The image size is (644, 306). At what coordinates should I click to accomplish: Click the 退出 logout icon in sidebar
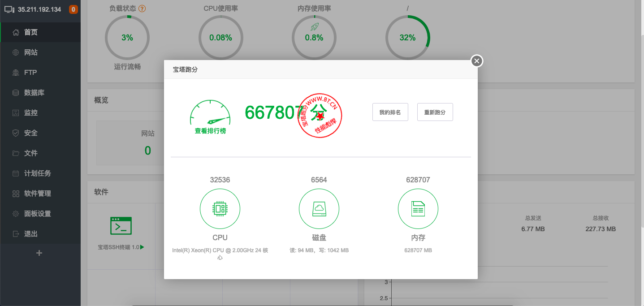tap(16, 234)
